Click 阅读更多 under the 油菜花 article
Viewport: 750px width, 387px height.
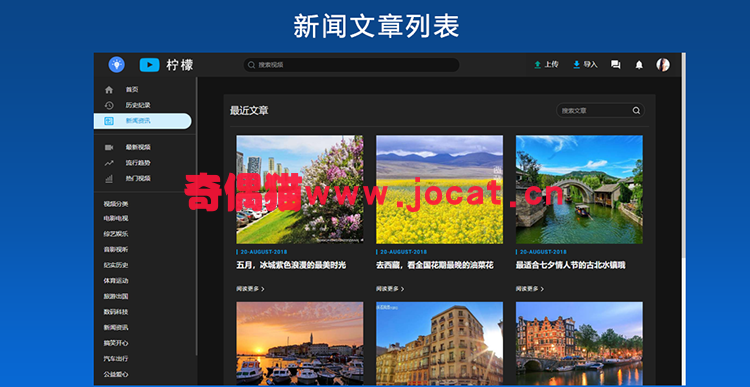pos(390,289)
